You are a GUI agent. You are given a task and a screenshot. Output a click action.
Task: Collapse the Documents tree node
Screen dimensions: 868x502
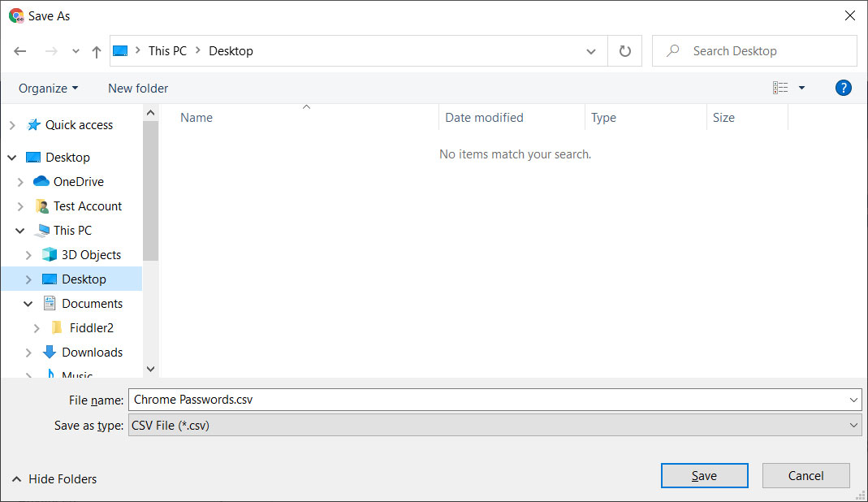click(x=28, y=304)
